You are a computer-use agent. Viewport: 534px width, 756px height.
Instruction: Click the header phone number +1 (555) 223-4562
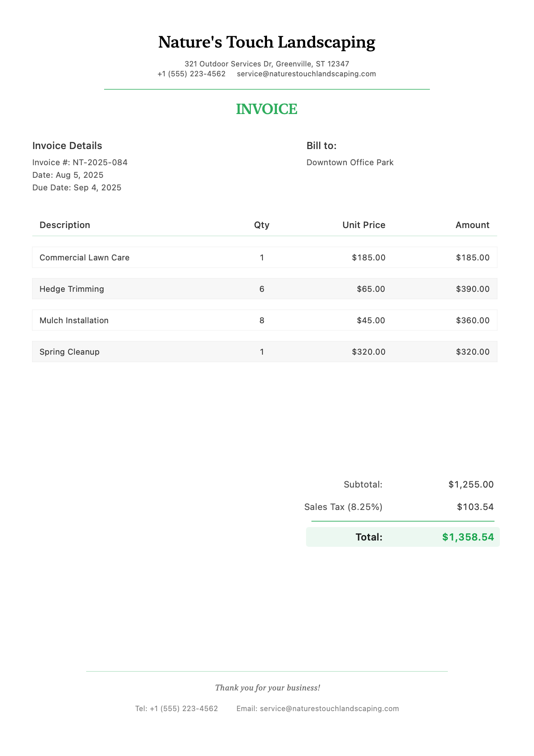pyautogui.click(x=192, y=74)
